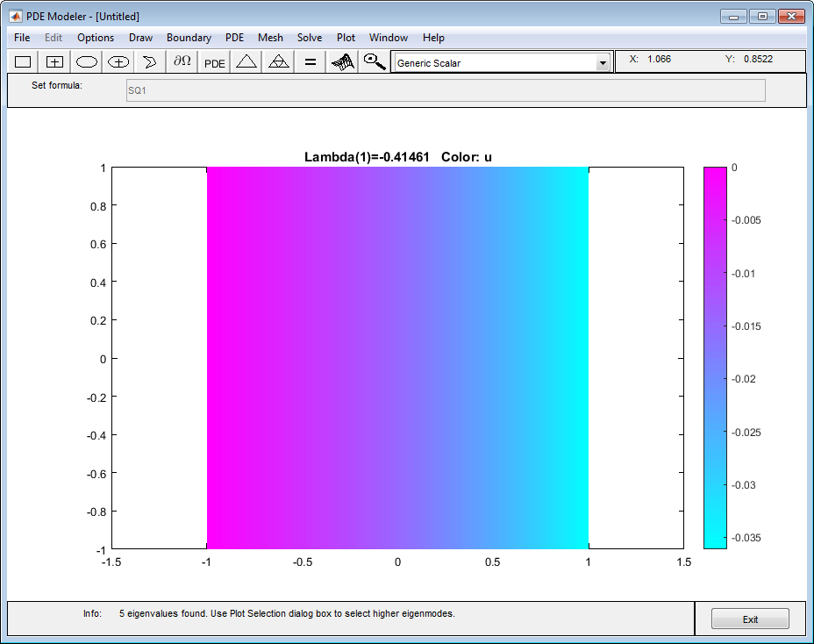
Task: Open PDE specification toolbar button
Action: pyautogui.click(x=214, y=62)
